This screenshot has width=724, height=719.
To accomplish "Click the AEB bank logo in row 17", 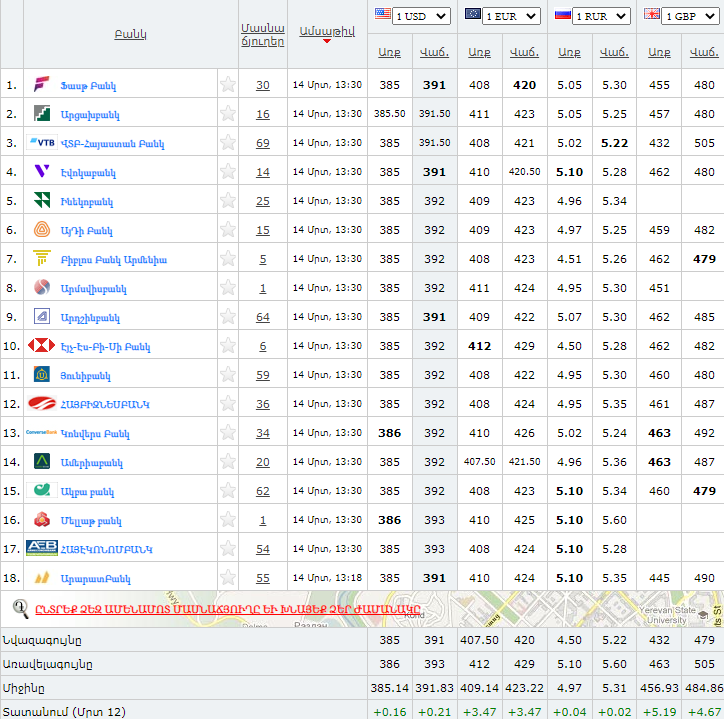I will (x=42, y=548).
